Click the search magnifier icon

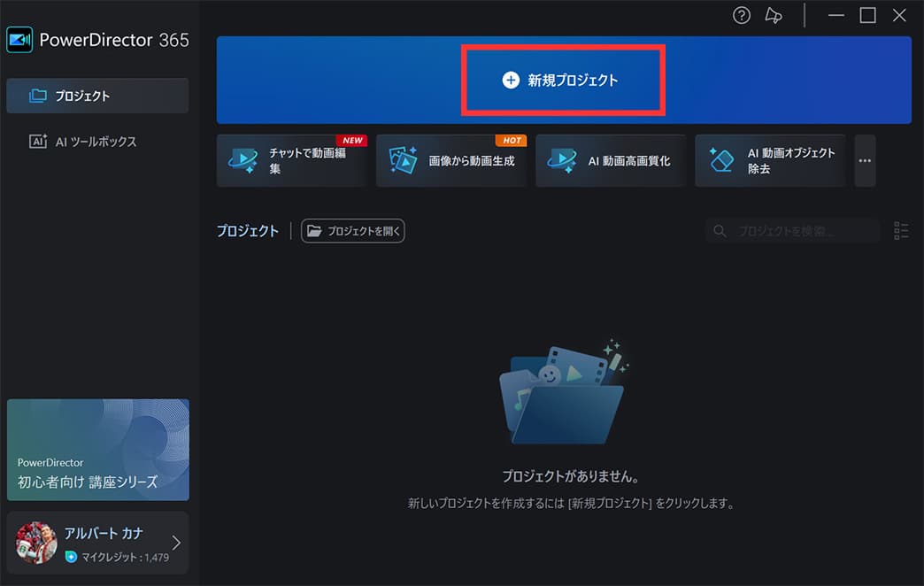click(x=720, y=230)
